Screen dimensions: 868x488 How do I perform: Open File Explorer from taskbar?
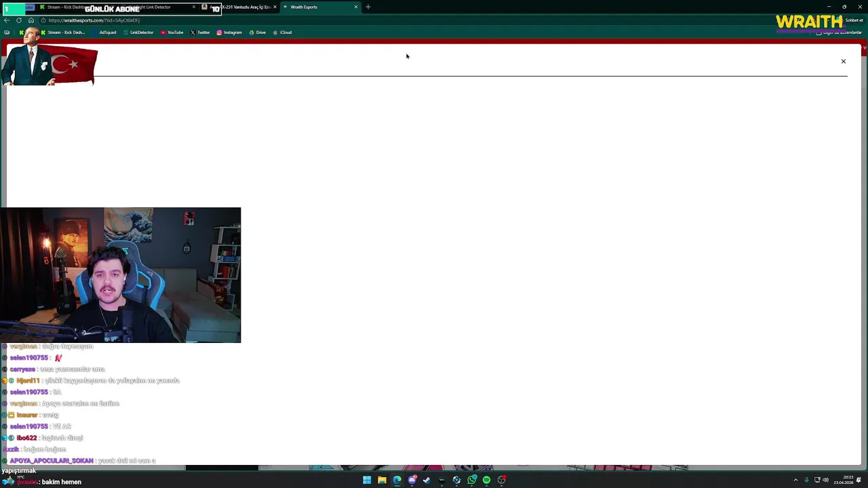click(x=382, y=480)
